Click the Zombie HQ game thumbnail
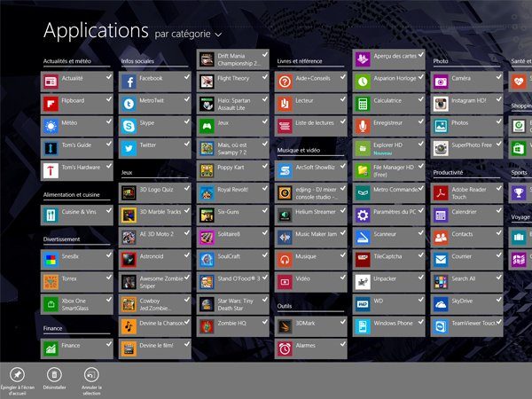This screenshot has width=532, height=399. (207, 326)
